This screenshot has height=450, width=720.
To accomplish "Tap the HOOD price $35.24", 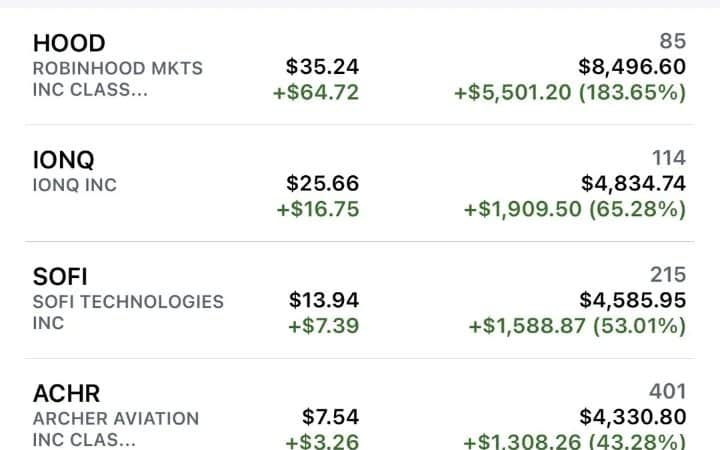I will point(322,67).
